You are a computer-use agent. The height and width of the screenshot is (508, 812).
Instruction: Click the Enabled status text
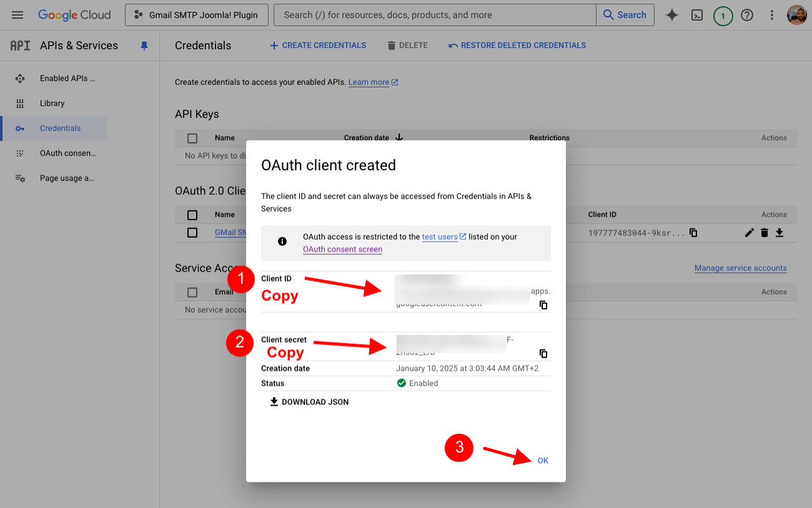click(x=423, y=384)
